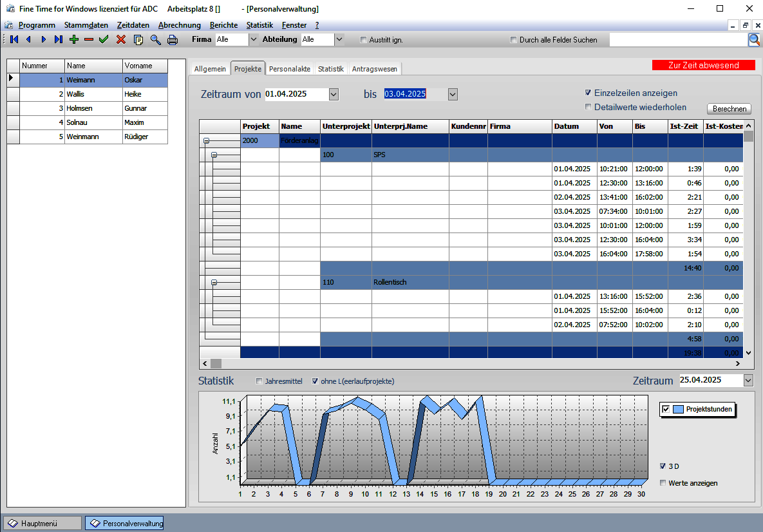The image size is (763, 532).
Task: Open the Statistik Zeitraum date dropdown
Action: (x=748, y=380)
